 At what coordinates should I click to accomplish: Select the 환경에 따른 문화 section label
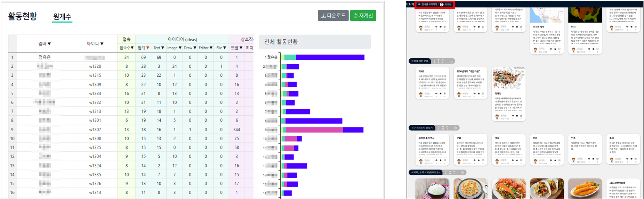tap(420, 61)
